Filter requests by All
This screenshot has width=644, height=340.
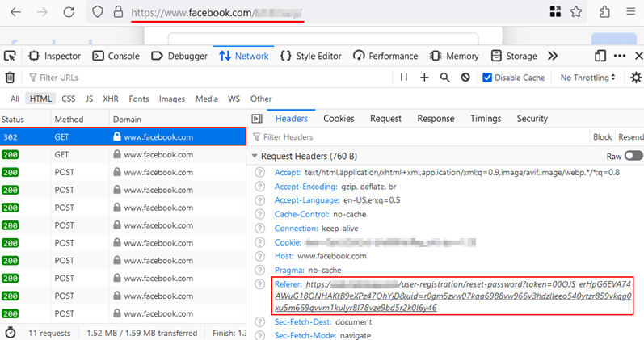pyautogui.click(x=15, y=99)
